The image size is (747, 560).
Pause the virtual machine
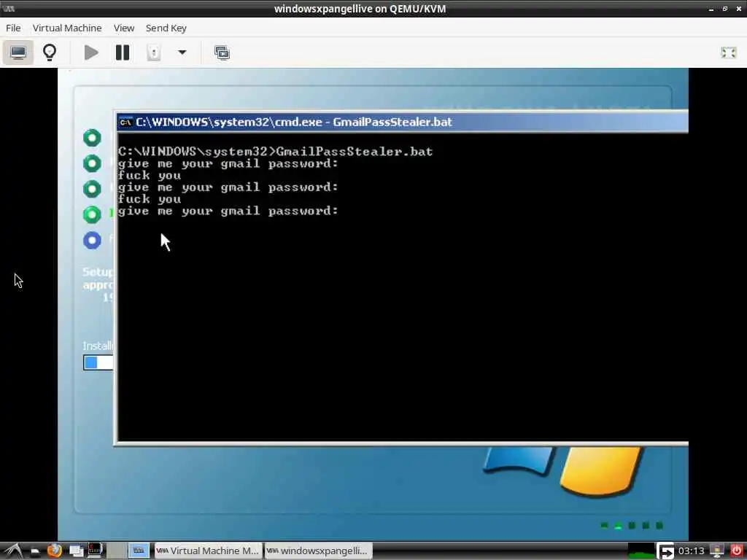[123, 52]
